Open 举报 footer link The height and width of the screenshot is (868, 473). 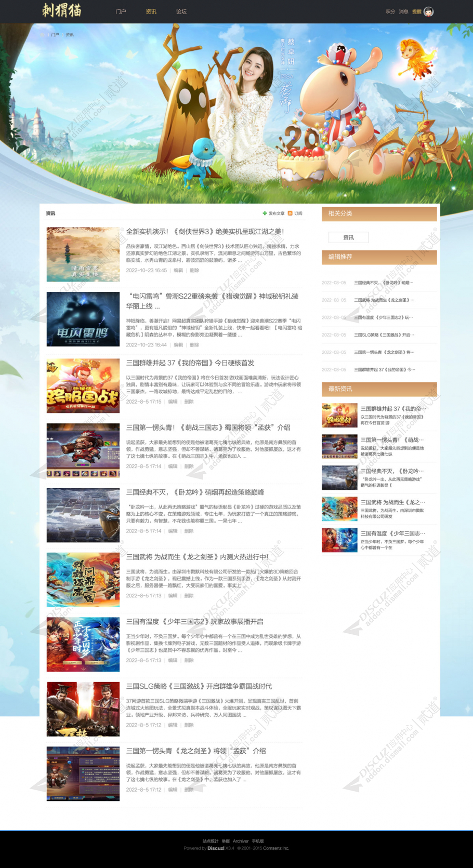(x=226, y=841)
